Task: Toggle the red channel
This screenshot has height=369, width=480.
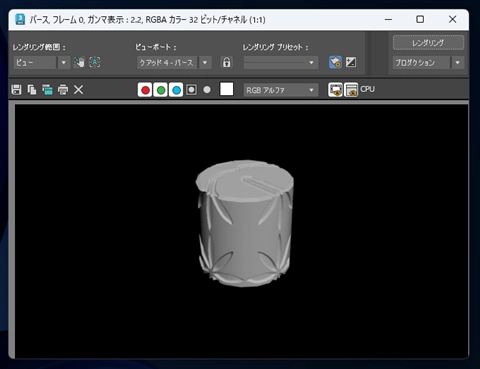Action: [145, 90]
